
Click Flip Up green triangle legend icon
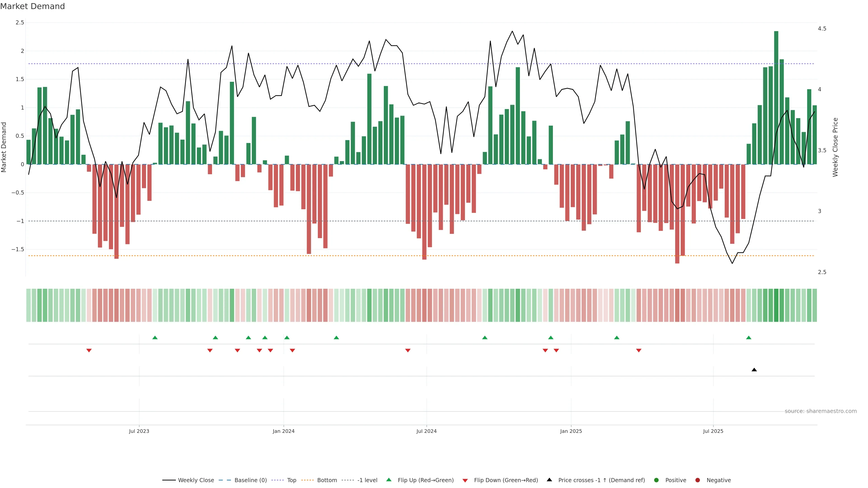(x=389, y=480)
